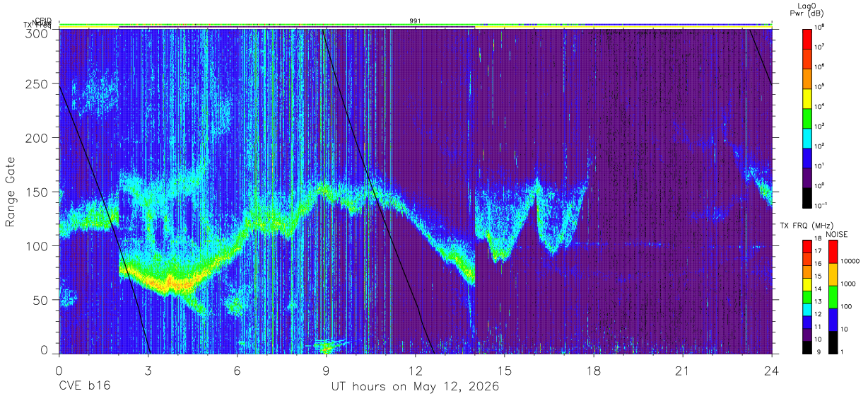Click the red segment of the NOISE colorbar

click(833, 252)
